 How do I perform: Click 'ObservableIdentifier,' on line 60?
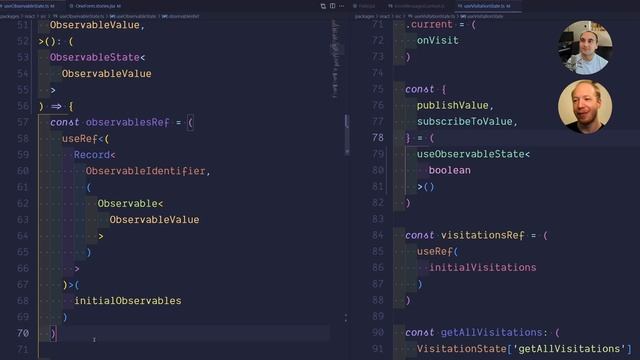148,171
